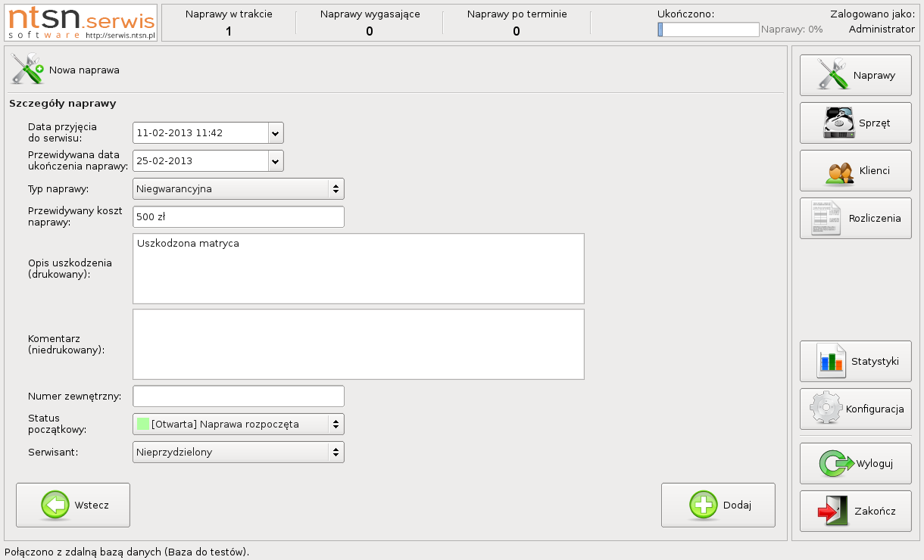Click the Klienci people icon
Image resolution: width=924 pixels, height=560 pixels.
839,171
